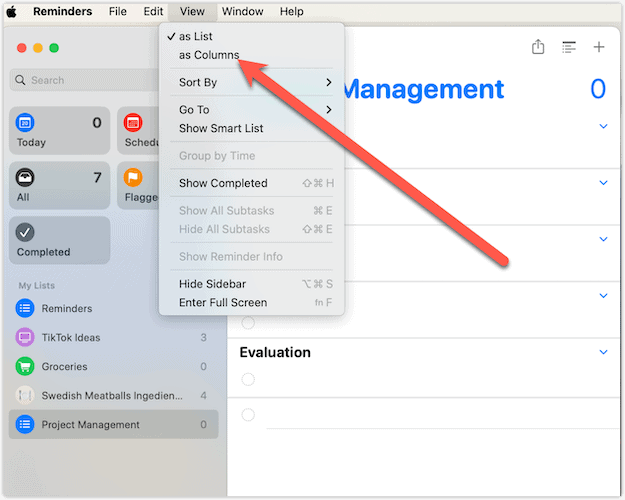Open the Completed smart list tile
Viewport: 625px width, 500px height.
[60, 241]
